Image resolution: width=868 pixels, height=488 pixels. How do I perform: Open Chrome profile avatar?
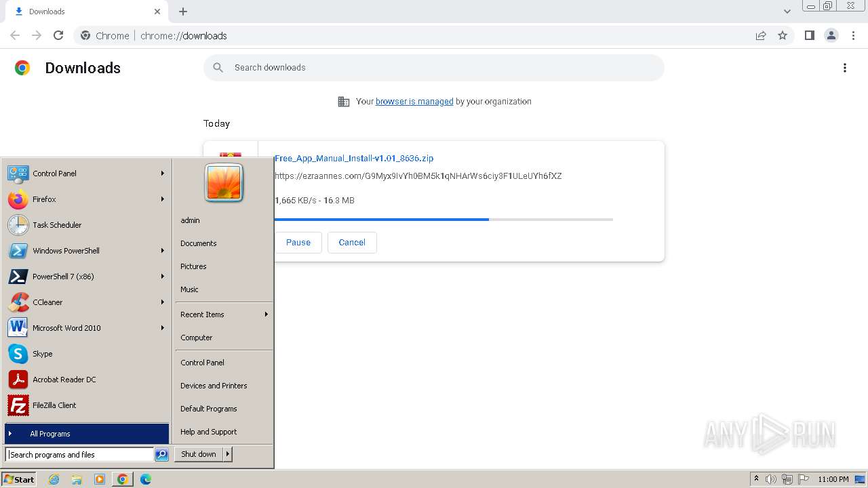(831, 35)
